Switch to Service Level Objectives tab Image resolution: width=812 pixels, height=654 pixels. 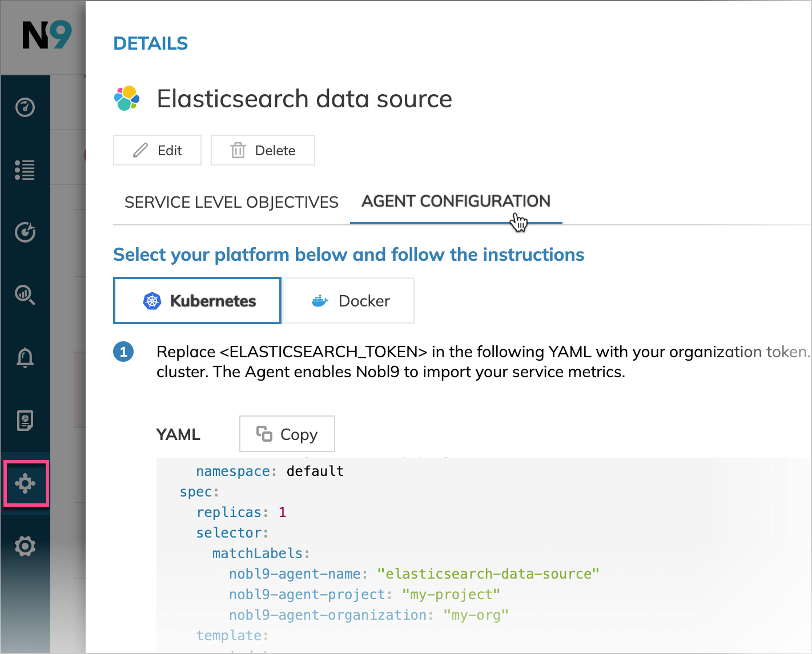[231, 202]
